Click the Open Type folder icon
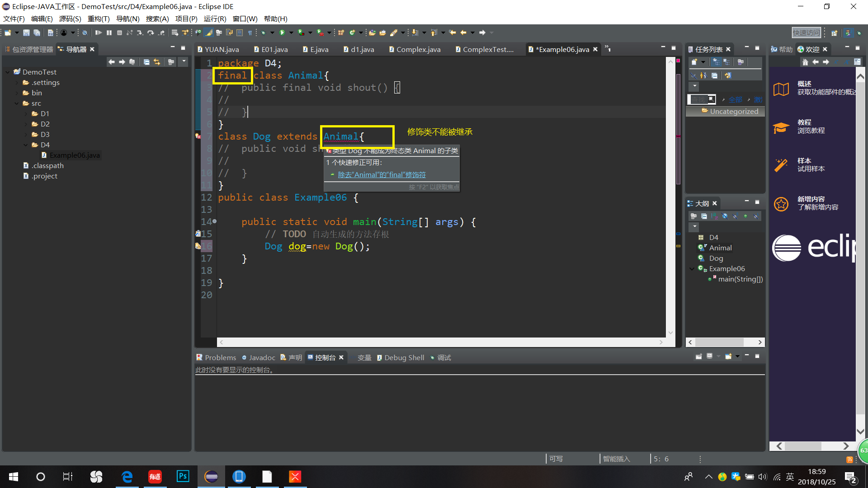This screenshot has width=868, height=488. click(x=373, y=33)
